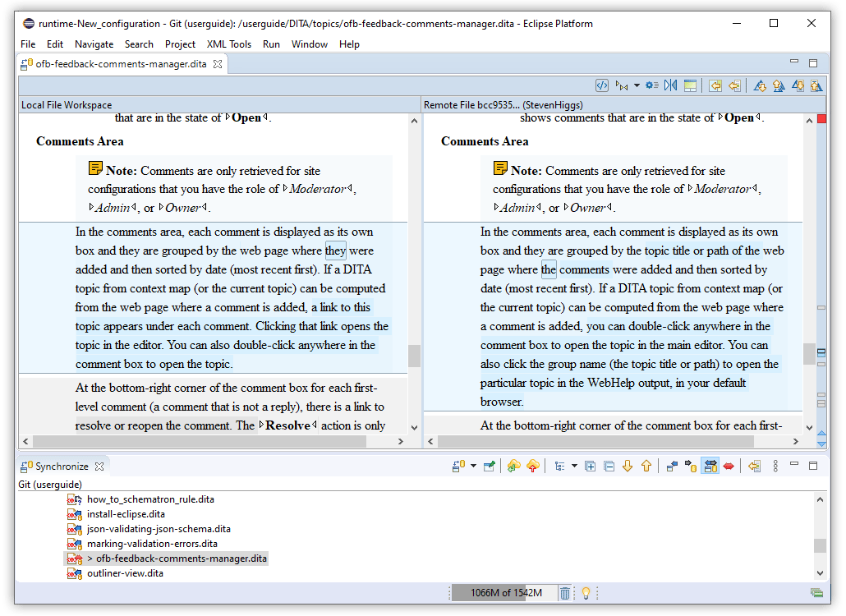846x616 pixels.
Task: Go to previous difference in Synchronize view
Action: click(646, 466)
